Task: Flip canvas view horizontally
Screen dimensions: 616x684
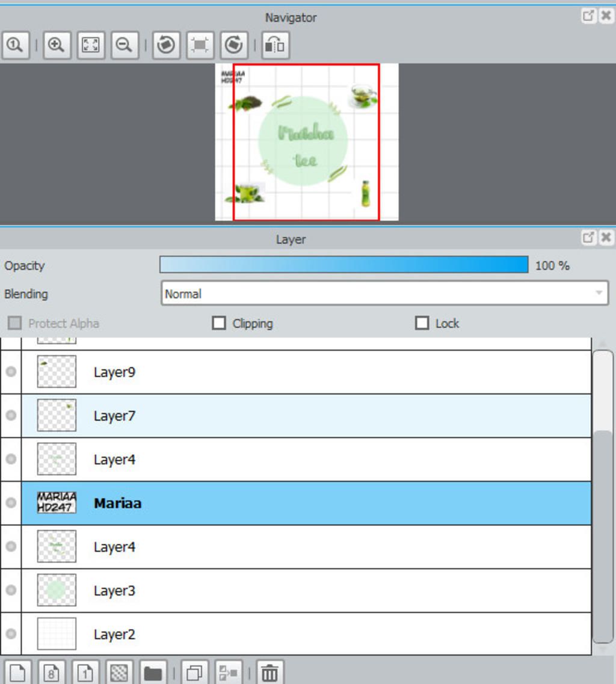Action: point(276,45)
